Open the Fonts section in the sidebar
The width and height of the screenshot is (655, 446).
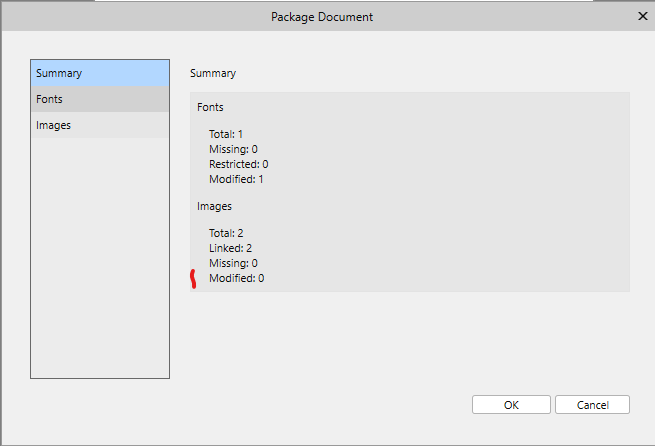100,99
